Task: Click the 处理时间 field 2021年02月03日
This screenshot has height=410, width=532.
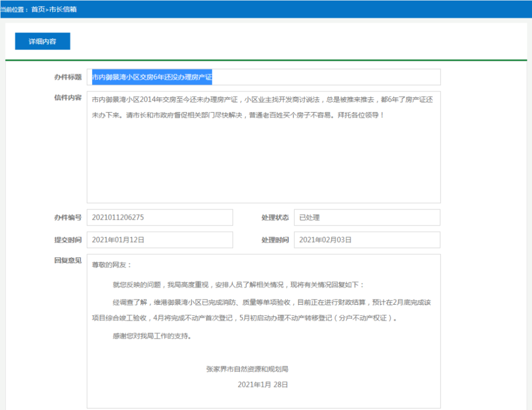Action: click(367, 240)
